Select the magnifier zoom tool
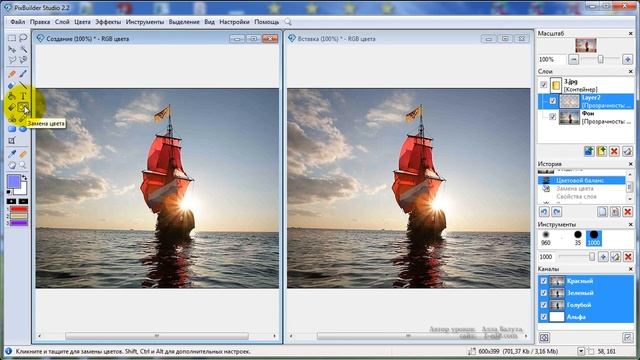Image resolution: width=640 pixels, height=360 pixels. click(x=23, y=165)
